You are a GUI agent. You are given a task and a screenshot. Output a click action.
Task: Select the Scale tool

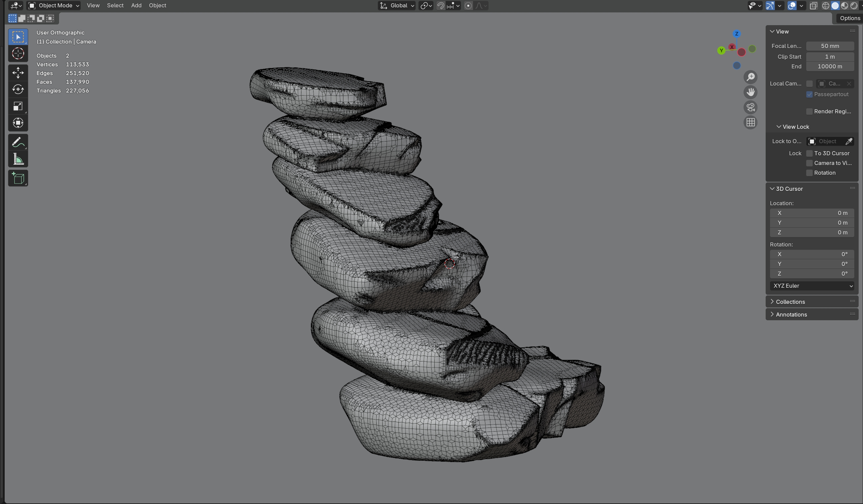click(x=18, y=106)
